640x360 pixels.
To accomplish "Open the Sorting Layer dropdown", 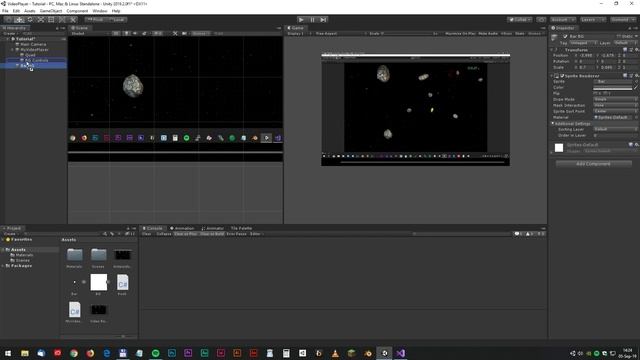I will (x=615, y=129).
